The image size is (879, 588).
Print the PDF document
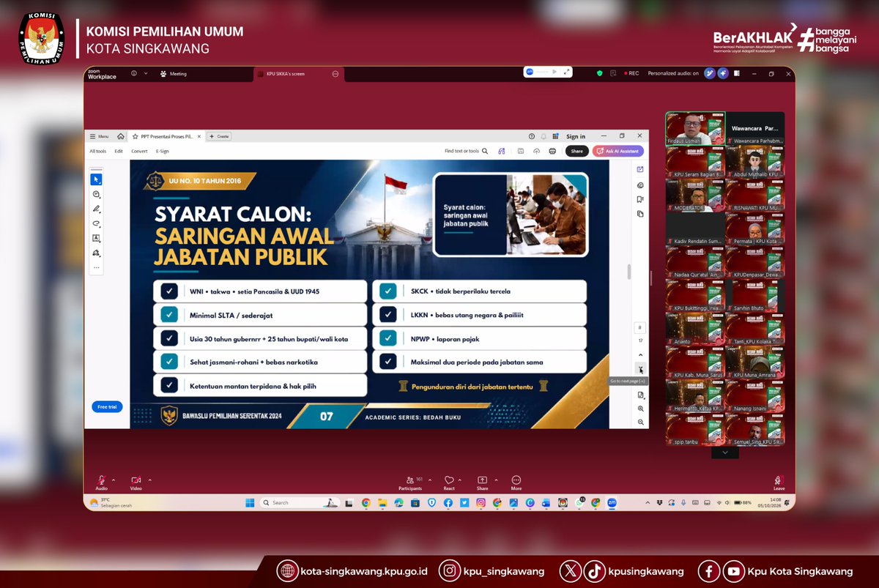click(x=552, y=151)
